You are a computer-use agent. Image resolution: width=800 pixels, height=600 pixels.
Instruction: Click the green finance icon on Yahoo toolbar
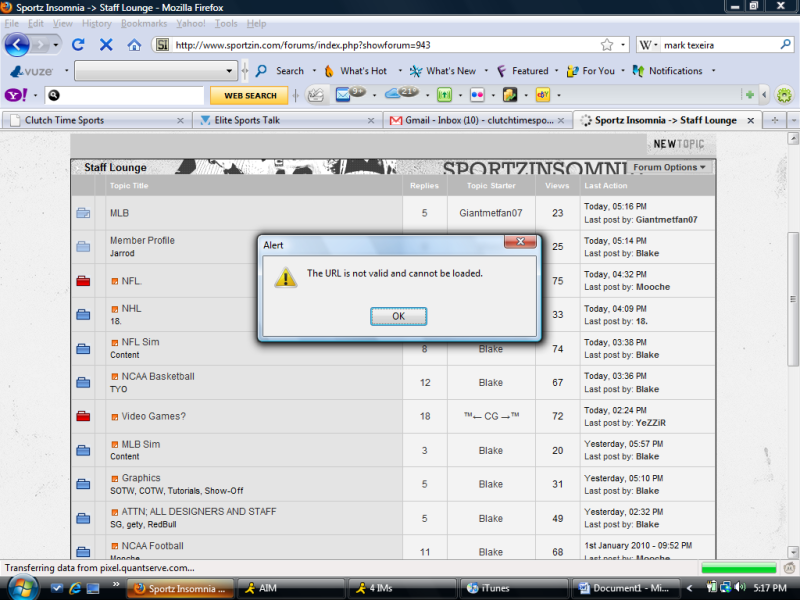click(x=444, y=95)
